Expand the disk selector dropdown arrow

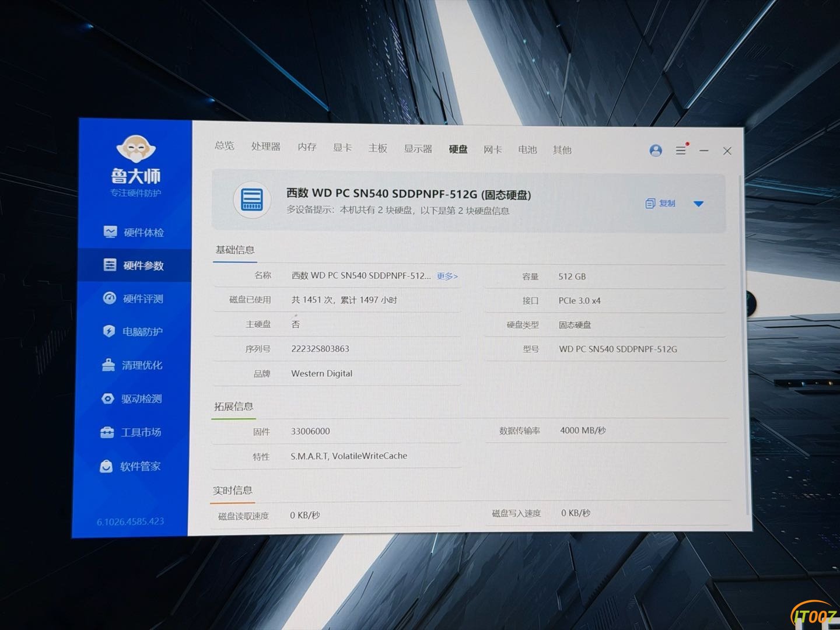698,204
